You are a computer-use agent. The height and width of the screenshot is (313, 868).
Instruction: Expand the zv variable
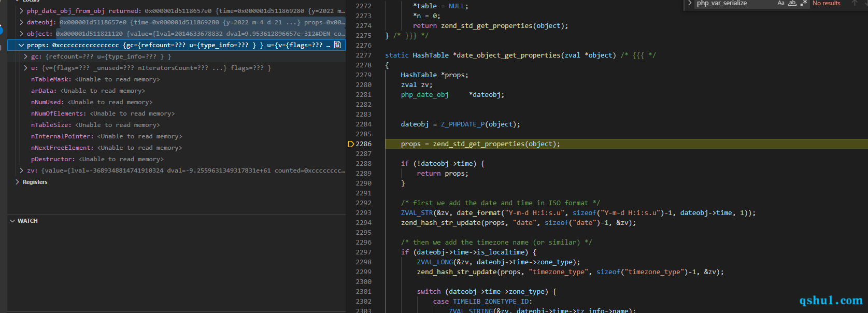pyautogui.click(x=21, y=170)
